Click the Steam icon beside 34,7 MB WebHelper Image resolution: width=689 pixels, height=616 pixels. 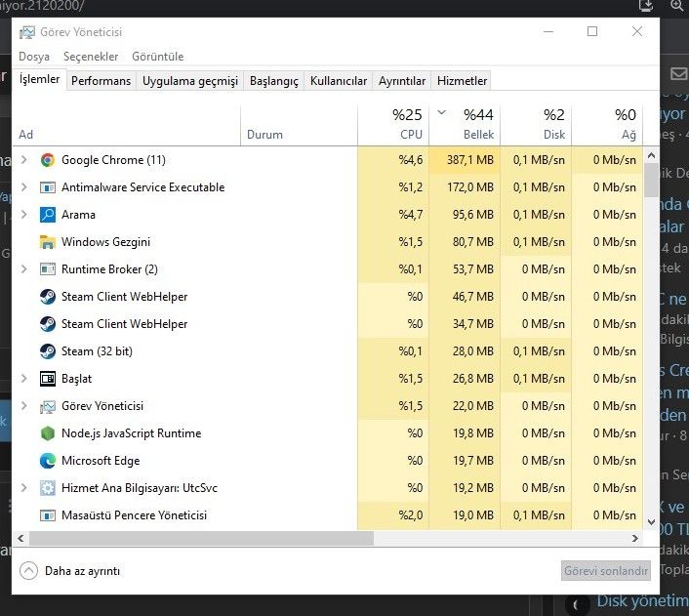[48, 324]
